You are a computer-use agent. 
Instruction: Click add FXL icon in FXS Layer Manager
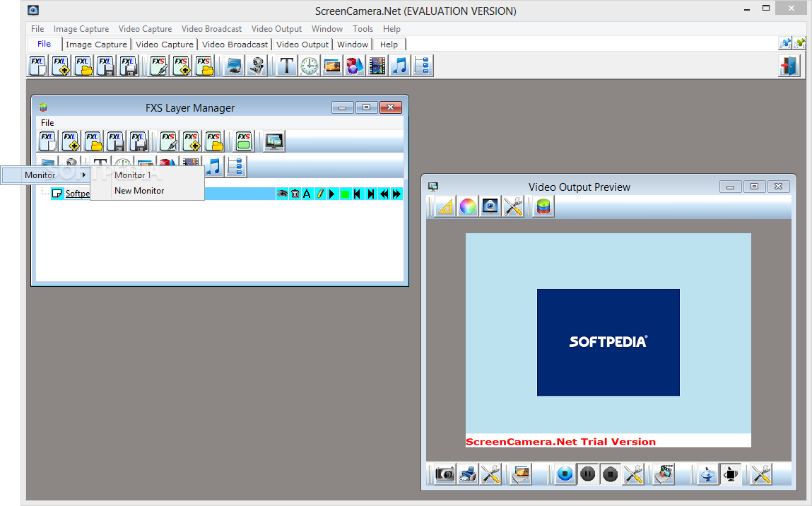(x=71, y=141)
